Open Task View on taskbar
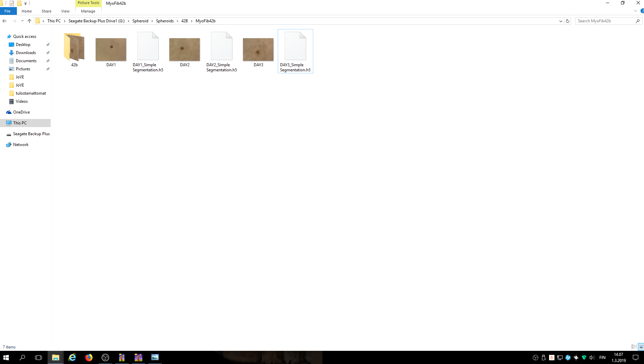The height and width of the screenshot is (364, 644). [x=39, y=358]
